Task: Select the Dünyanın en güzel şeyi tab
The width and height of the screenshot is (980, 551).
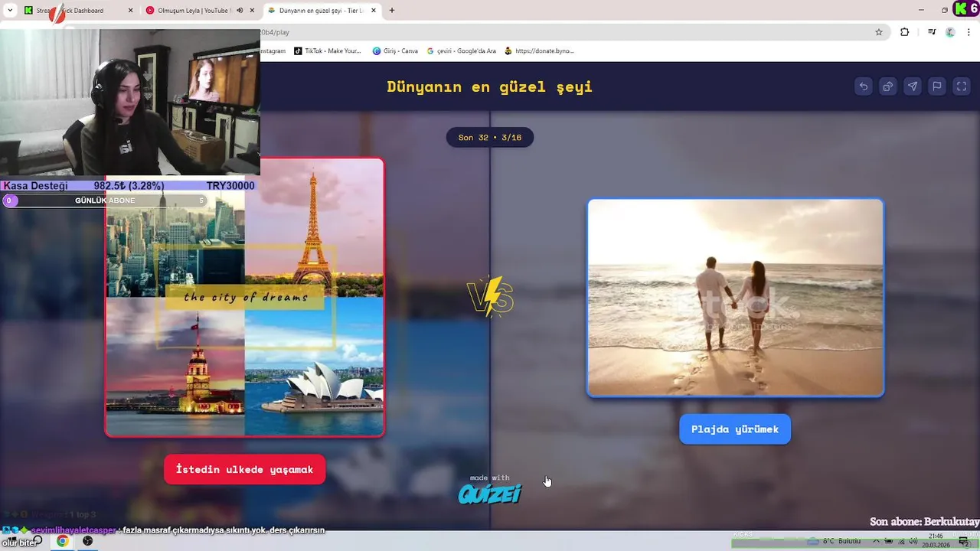Action: (x=322, y=11)
